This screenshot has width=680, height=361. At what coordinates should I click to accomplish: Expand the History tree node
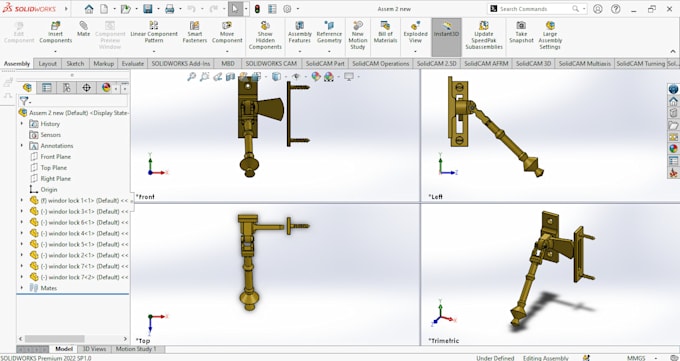click(x=22, y=124)
